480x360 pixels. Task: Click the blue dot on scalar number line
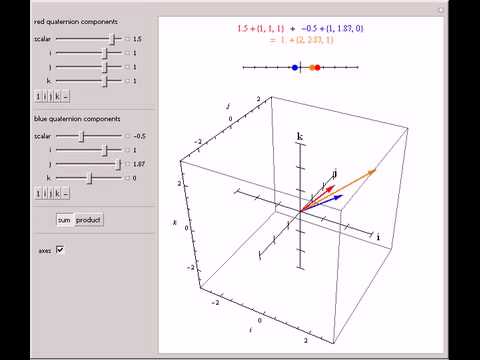(x=295, y=68)
